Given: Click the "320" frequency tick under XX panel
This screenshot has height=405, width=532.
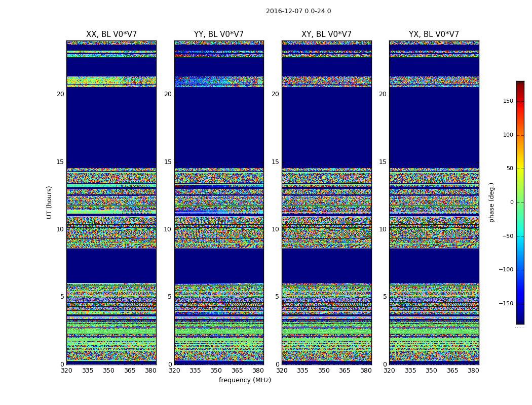Looking at the screenshot, I should [x=66, y=371].
